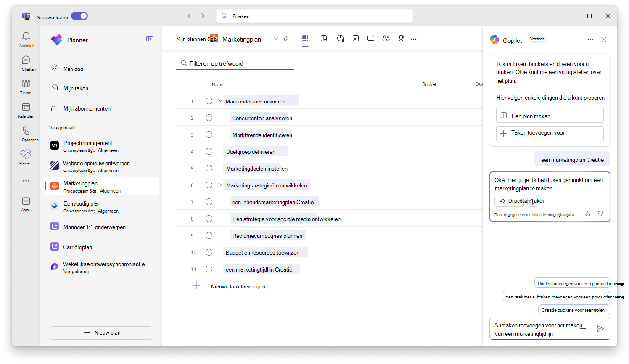Open more plan options ellipsis
The height and width of the screenshot is (364, 629).
tap(414, 39)
